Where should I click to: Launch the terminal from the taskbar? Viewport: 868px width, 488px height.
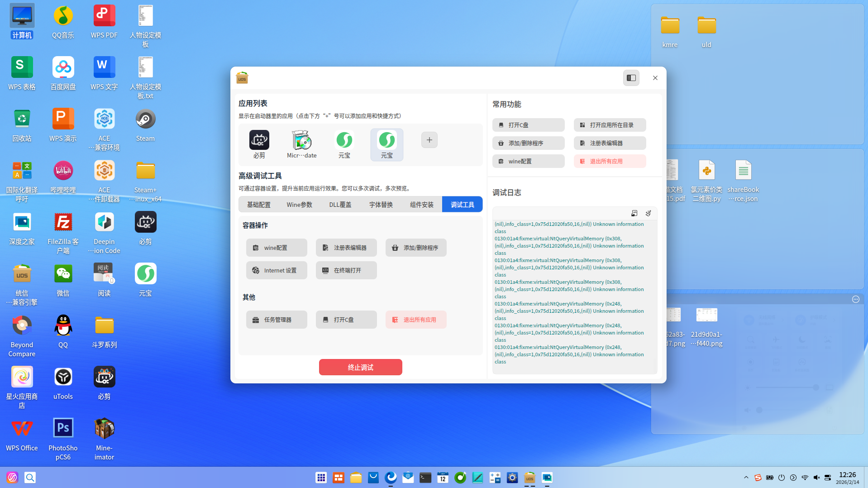[425, 478]
